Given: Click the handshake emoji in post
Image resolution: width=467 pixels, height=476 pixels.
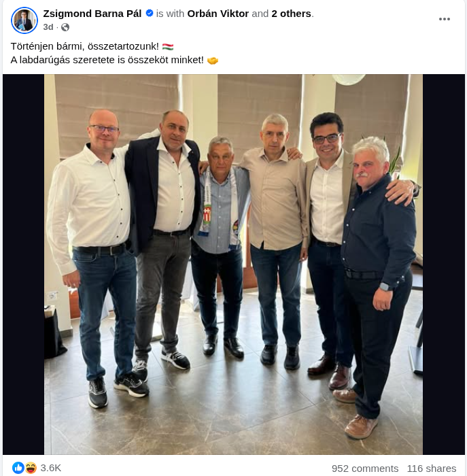Looking at the screenshot, I should (x=212, y=61).
